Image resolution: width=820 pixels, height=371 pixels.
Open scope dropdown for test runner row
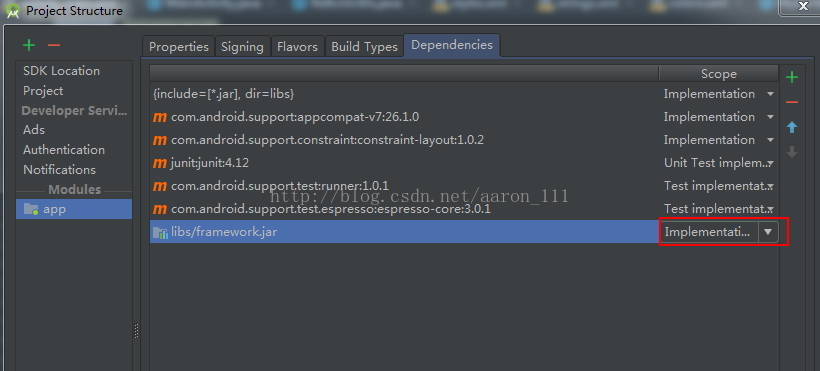click(770, 186)
